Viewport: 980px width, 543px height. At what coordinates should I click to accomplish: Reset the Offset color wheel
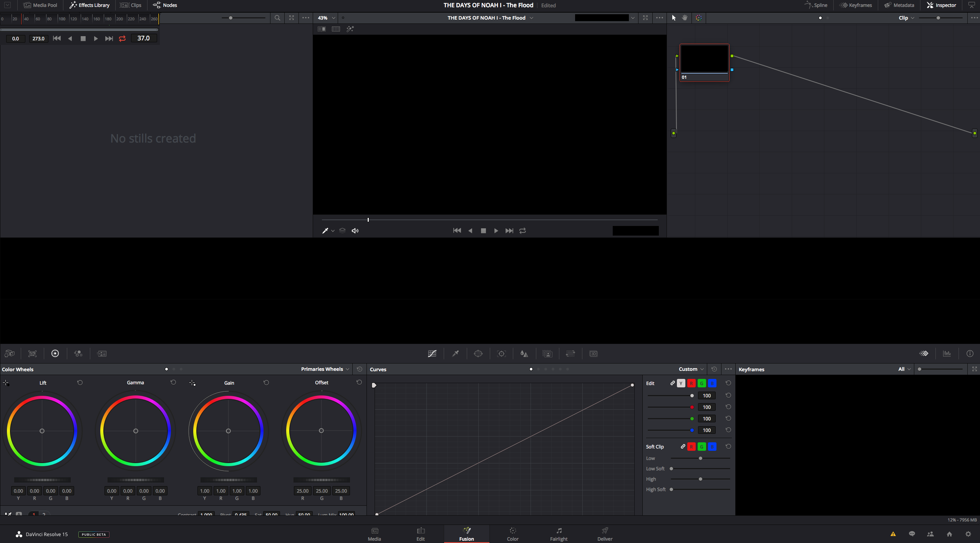(359, 382)
